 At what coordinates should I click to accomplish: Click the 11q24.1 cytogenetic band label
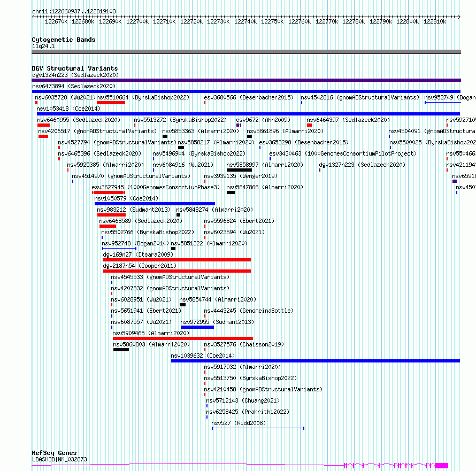click(x=43, y=46)
